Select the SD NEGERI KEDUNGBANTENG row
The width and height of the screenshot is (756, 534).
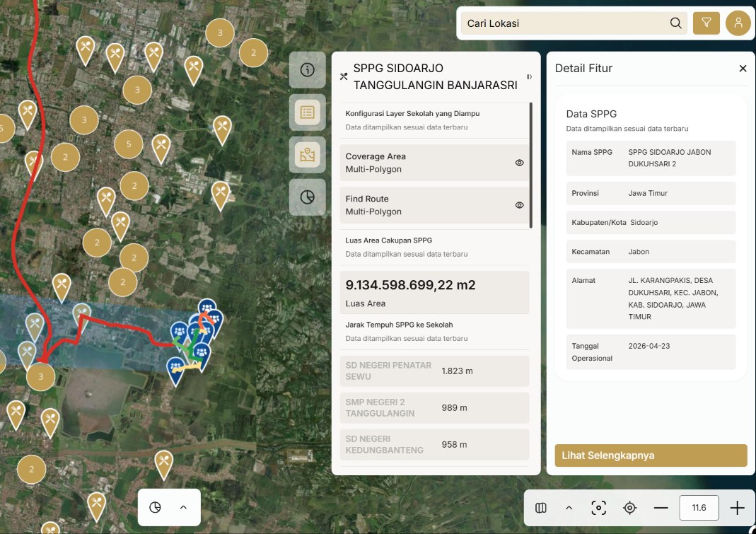pyautogui.click(x=434, y=444)
